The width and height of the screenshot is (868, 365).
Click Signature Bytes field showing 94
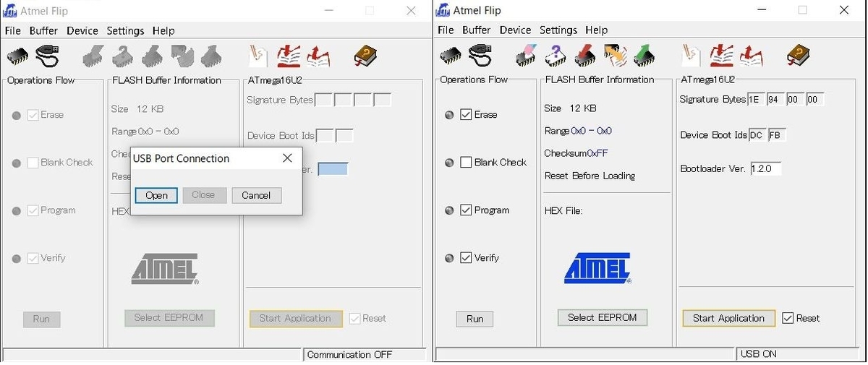coord(775,100)
